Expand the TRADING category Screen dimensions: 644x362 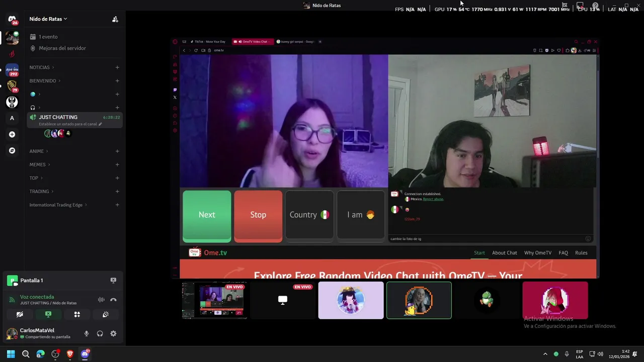[x=41, y=192]
